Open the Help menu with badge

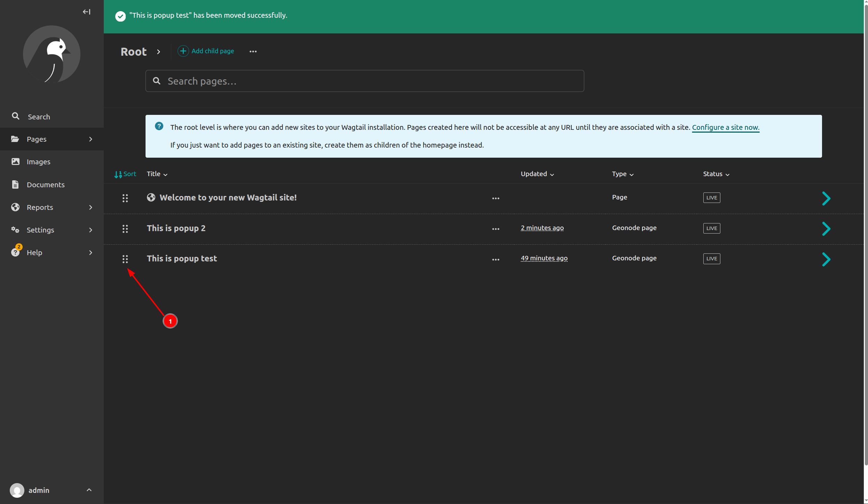pos(52,252)
